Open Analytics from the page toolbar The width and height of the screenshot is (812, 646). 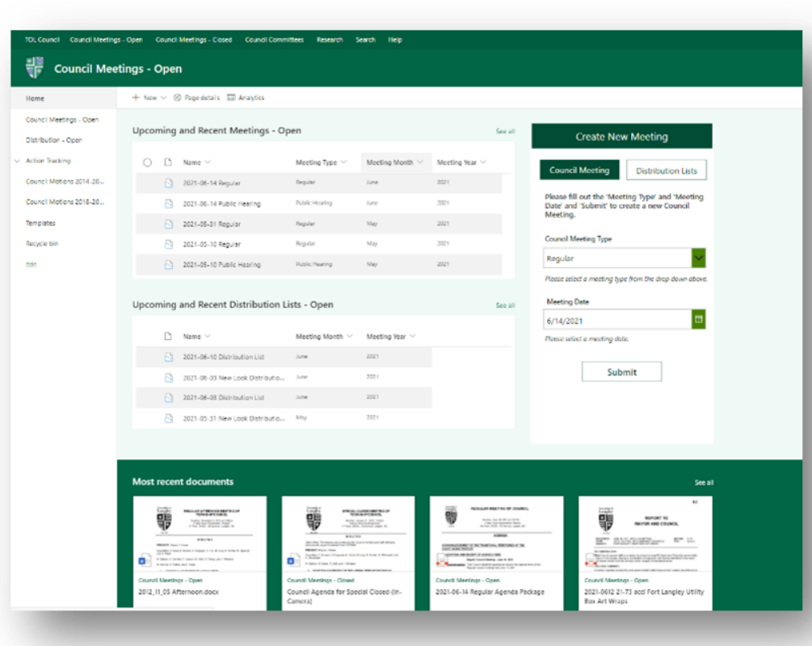tap(246, 98)
